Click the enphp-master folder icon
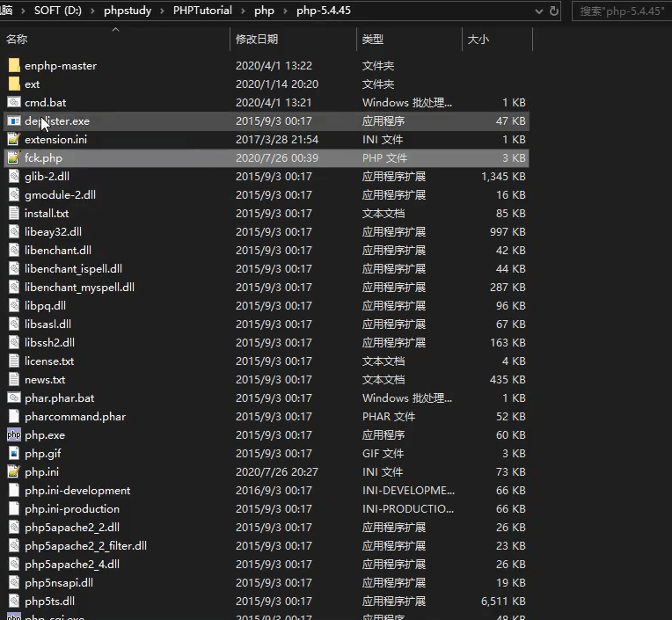The height and width of the screenshot is (620, 672). 14,66
